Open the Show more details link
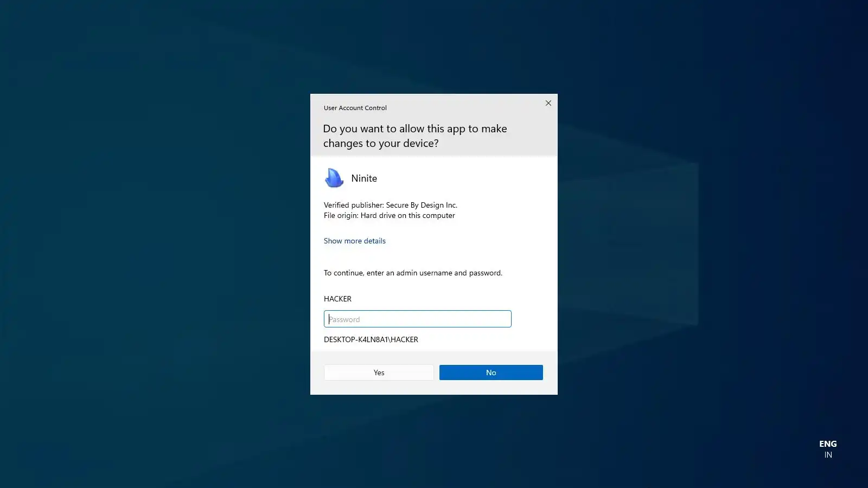 point(355,241)
